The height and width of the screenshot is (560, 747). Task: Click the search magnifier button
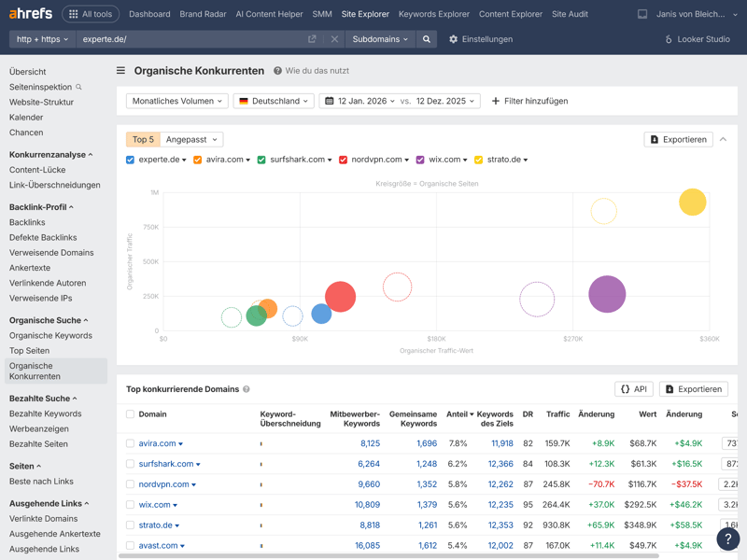(427, 39)
